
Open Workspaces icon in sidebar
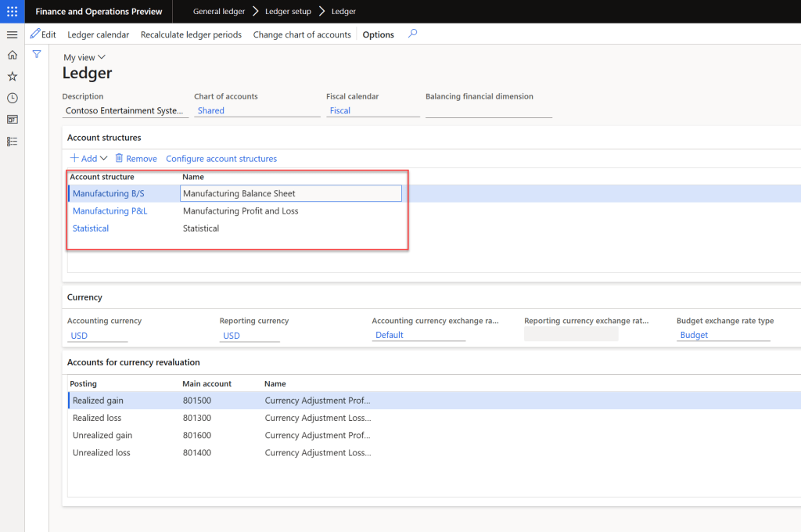pos(12,120)
